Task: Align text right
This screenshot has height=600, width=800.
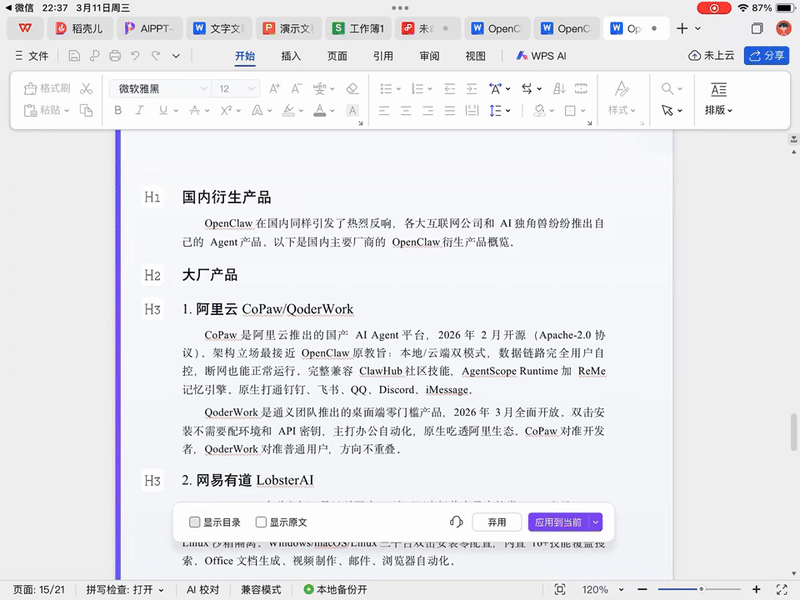Action: (428, 110)
